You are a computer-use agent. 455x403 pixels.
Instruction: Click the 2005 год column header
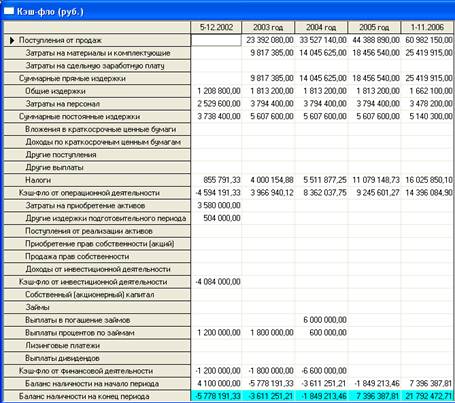pyautogui.click(x=374, y=27)
